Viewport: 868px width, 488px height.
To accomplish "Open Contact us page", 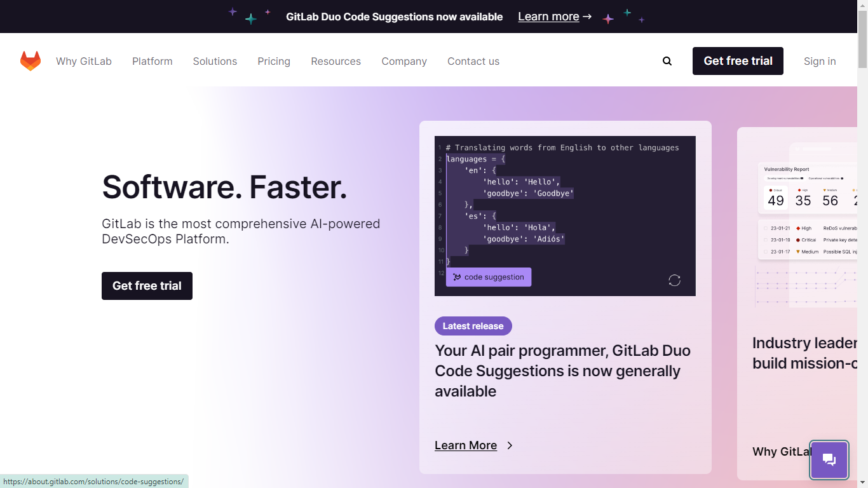I will 473,61.
